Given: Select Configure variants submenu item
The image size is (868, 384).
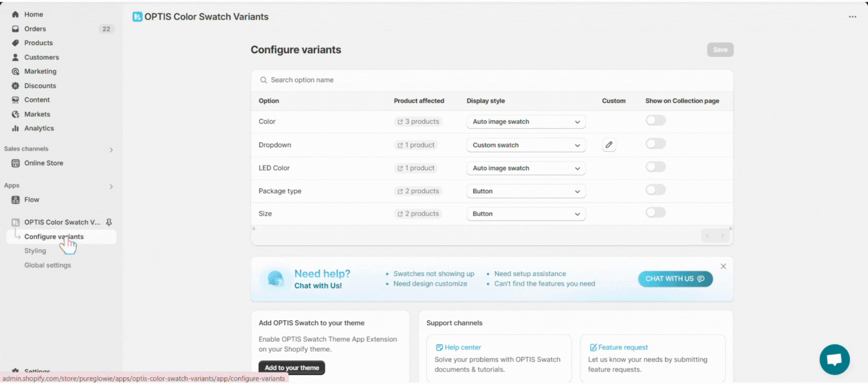Looking at the screenshot, I should [61, 237].
